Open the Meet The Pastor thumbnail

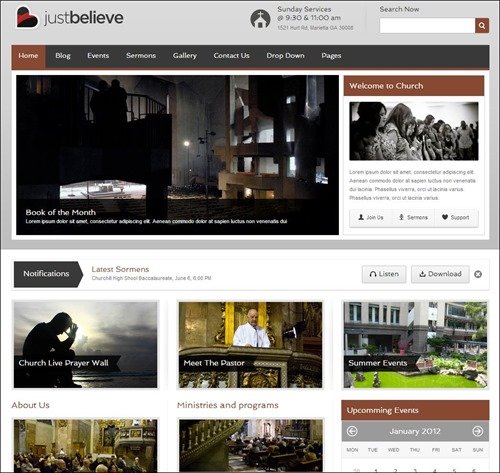click(250, 345)
